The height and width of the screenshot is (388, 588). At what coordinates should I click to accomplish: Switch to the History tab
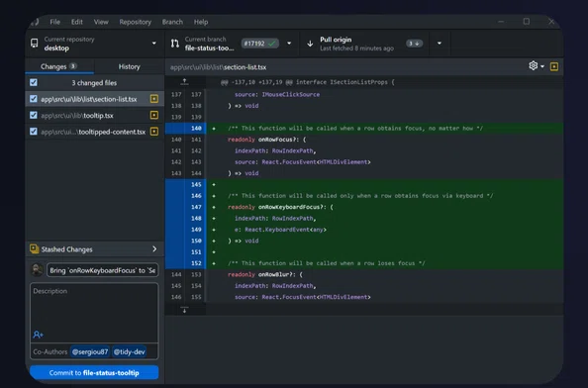click(x=129, y=66)
